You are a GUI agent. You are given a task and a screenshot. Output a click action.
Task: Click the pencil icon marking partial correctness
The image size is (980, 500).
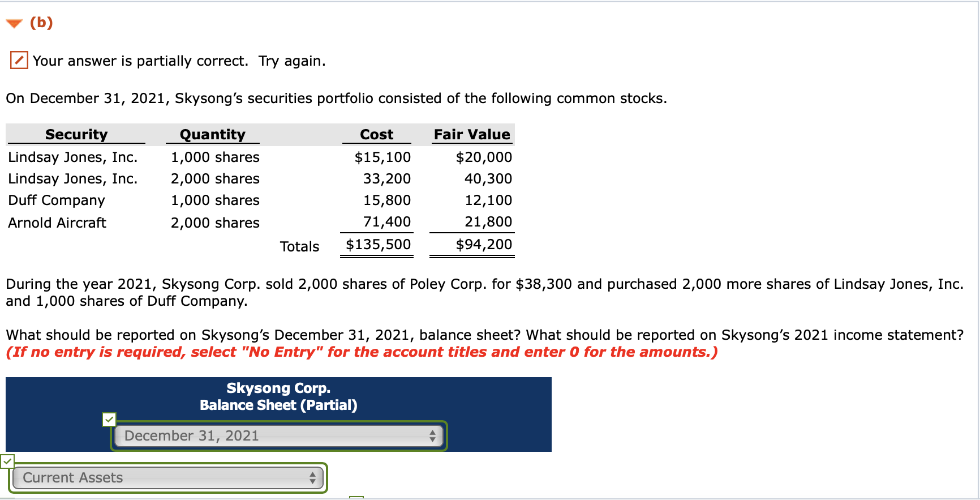tap(18, 59)
